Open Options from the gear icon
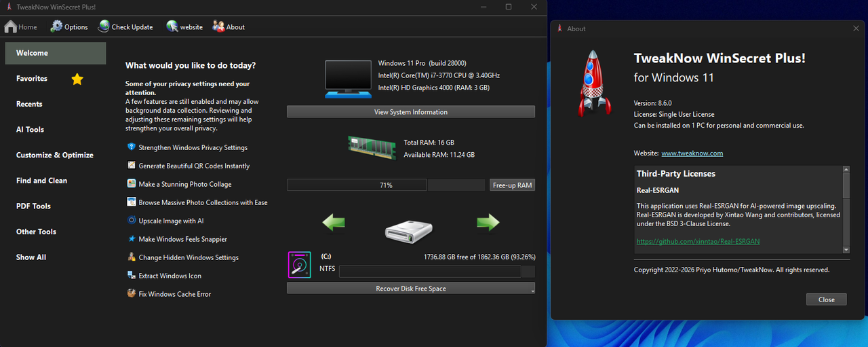The image size is (868, 347). point(56,27)
